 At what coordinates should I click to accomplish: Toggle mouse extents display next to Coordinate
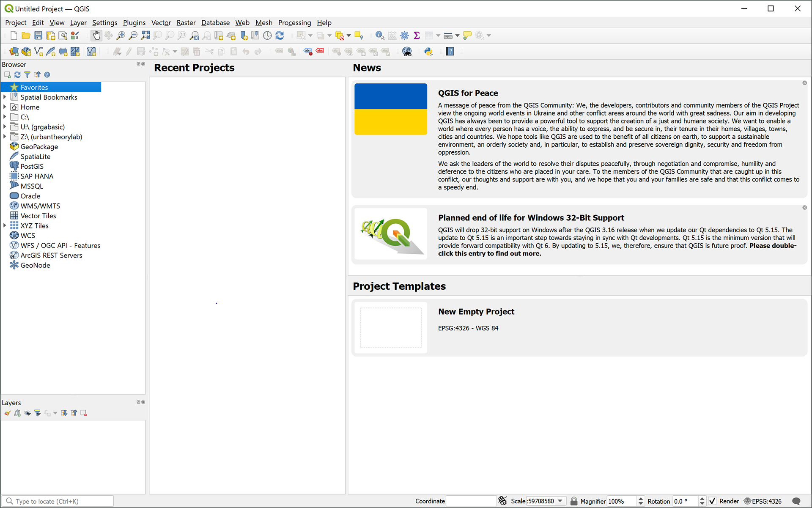pyautogui.click(x=502, y=501)
